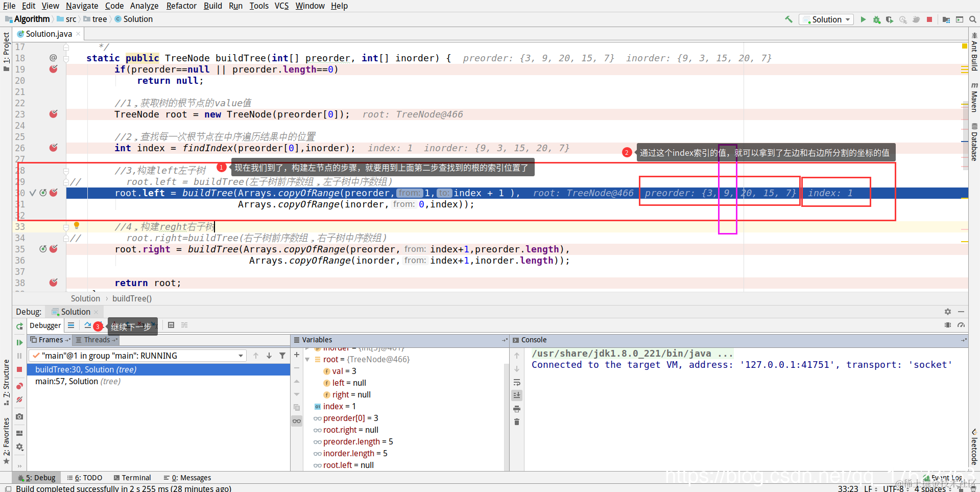
Task: Open the Database side panel
Action: click(x=974, y=142)
